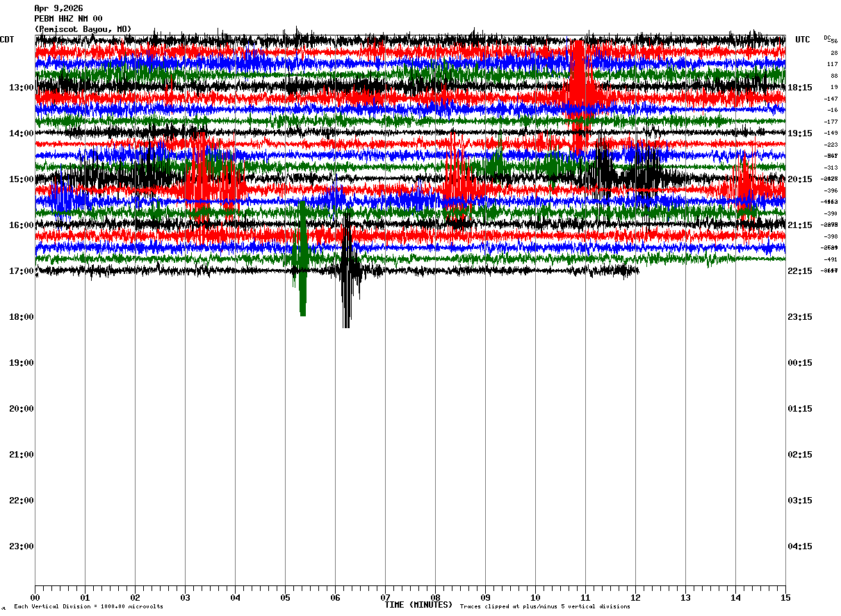Click 'Traces clipped at plus/minus 5 vertical divisions' note
Viewport: 841px width, 616px height.
[x=545, y=607]
